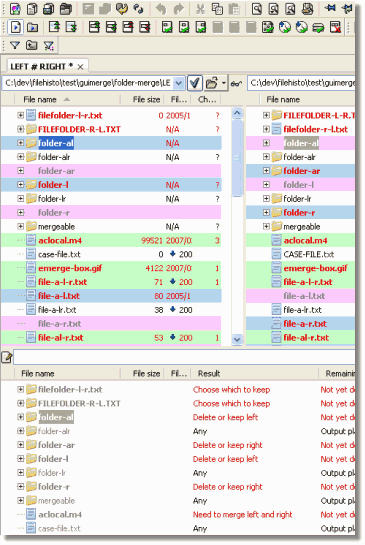This screenshot has height=545, width=365.
Task: Expand mergeable folder in left pane
Action: (x=21, y=226)
